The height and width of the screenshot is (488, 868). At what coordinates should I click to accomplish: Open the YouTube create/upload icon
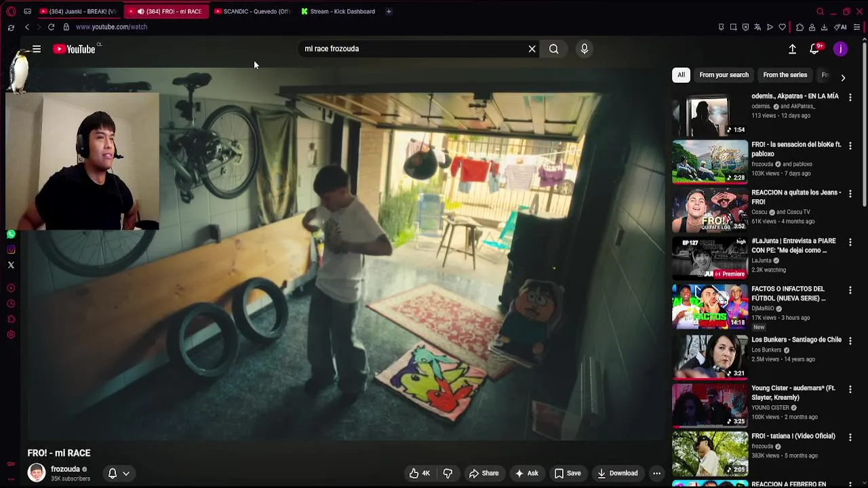tap(792, 49)
